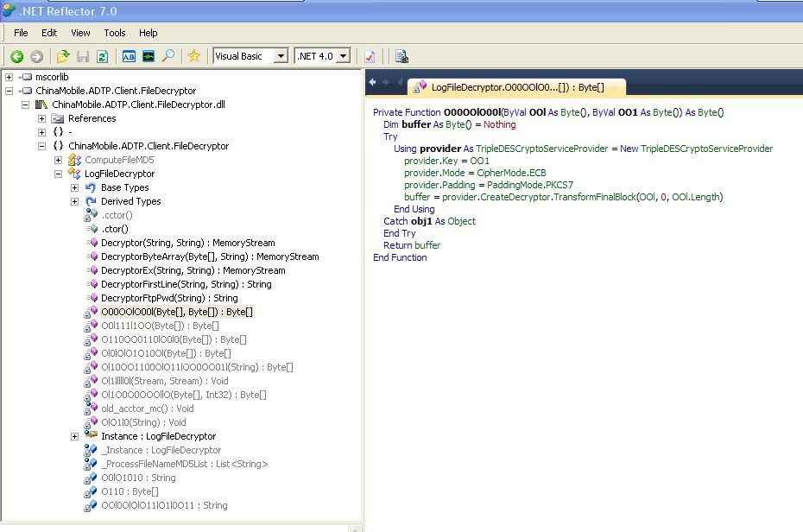Open the Help menu

click(x=148, y=33)
